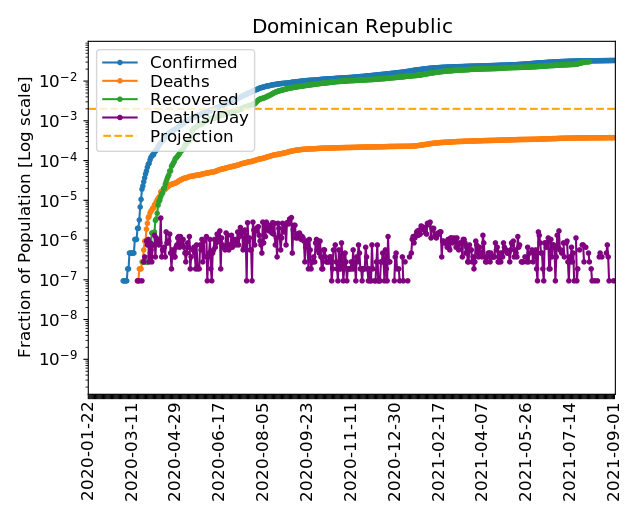Select the Projection label in the legend
Image resolution: width=640 pixels, height=520 pixels.
[191, 136]
